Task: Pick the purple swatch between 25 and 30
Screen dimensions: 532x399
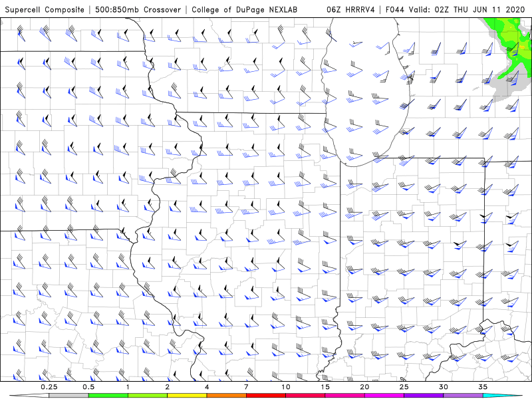Action: tap(424, 396)
